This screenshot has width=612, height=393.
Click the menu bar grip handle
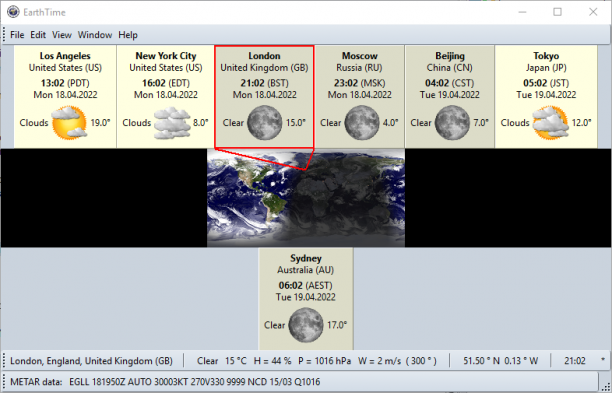[x=5, y=35]
